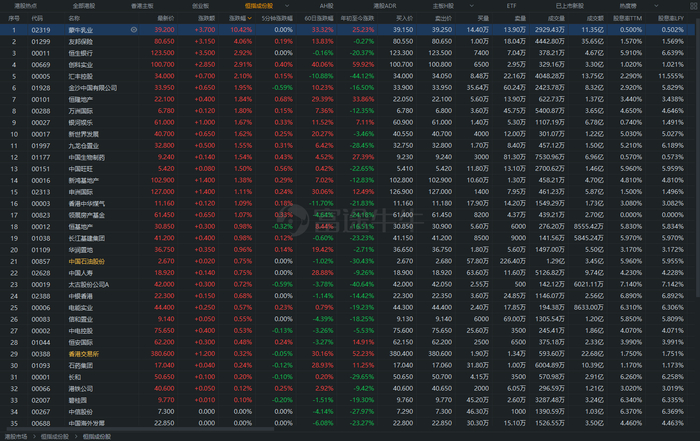
Task: Select the 九龙仓置业 row
Action: pos(348,146)
